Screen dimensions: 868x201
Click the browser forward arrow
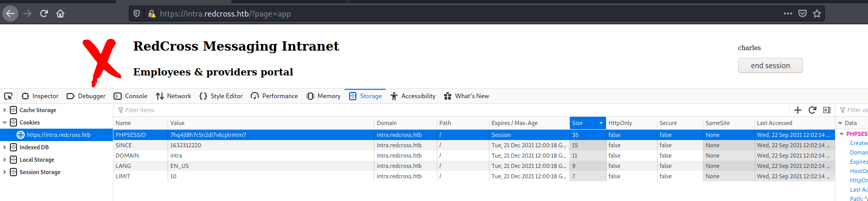click(27, 13)
